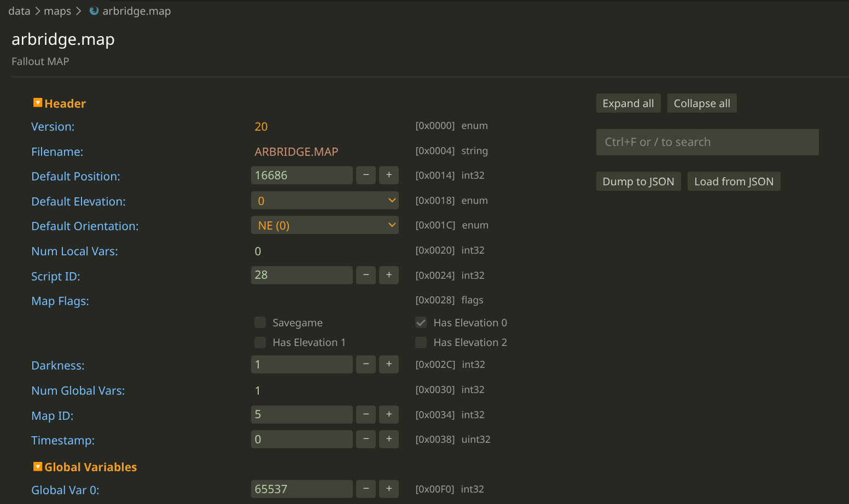Increment the Default Position value
849x504 pixels.
(389, 175)
